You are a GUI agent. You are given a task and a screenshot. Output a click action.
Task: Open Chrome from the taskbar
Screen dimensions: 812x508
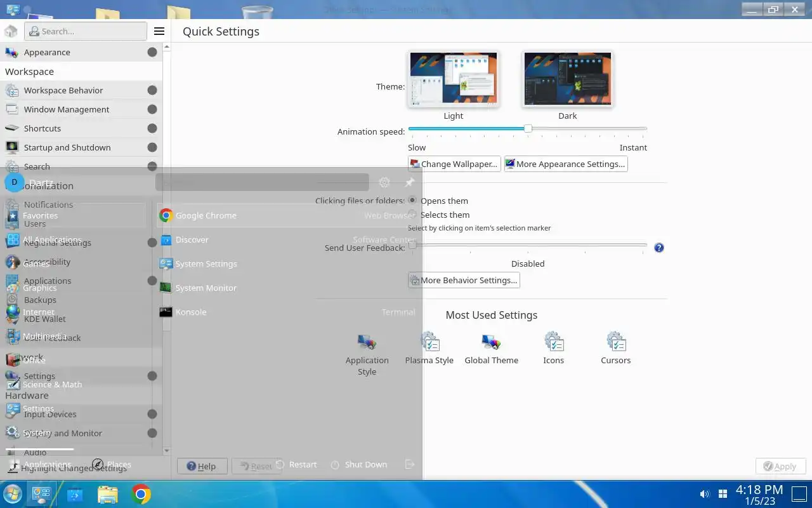pos(141,494)
